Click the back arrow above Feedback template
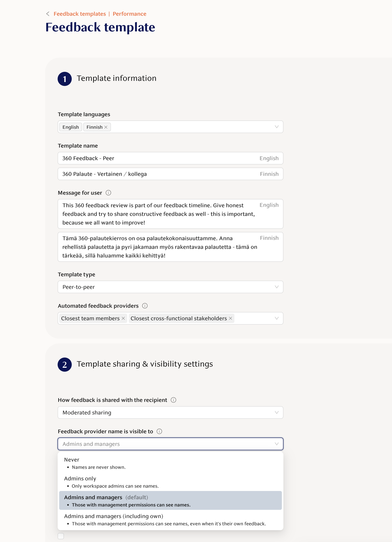 pos(48,14)
